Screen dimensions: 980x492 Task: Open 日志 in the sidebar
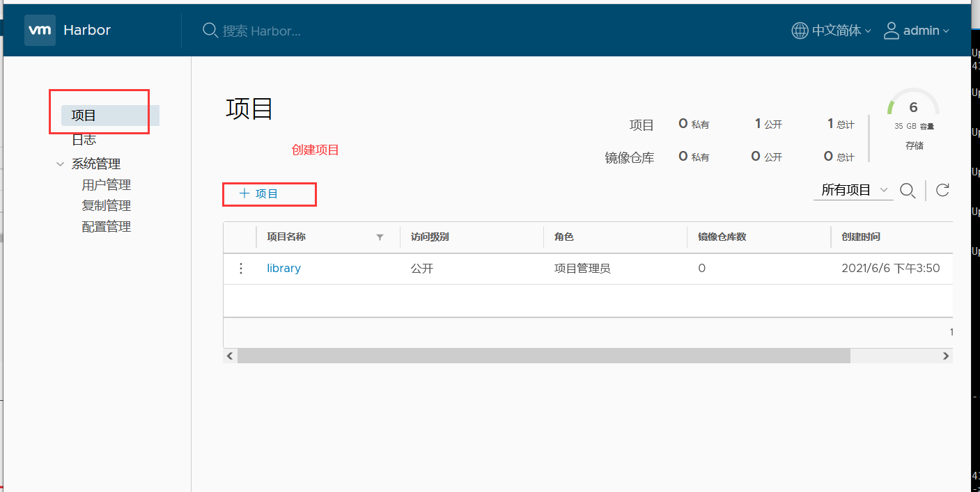point(84,140)
